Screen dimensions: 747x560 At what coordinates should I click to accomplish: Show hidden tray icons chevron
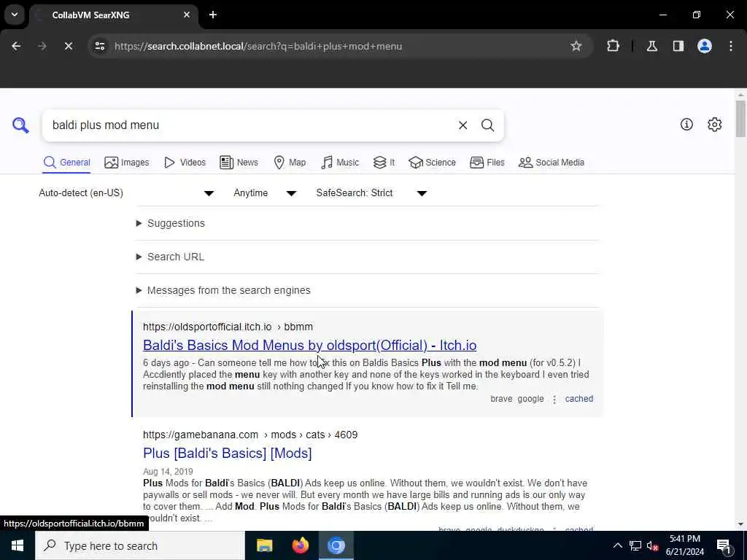617,545
